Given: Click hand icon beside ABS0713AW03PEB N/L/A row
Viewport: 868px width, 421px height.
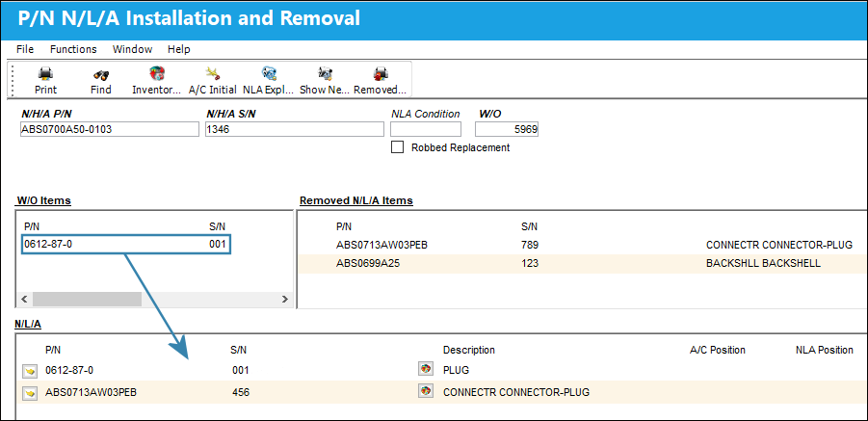Looking at the screenshot, I should [29, 393].
